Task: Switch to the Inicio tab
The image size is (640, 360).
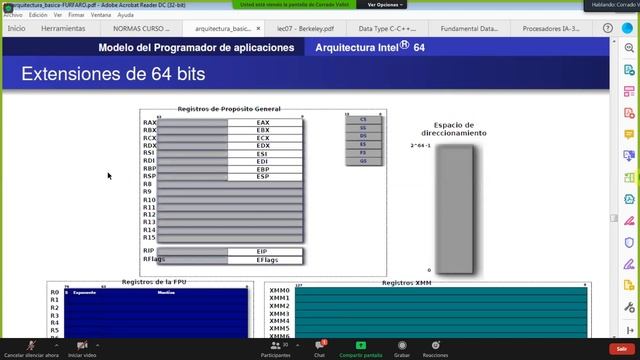Action: point(16,28)
